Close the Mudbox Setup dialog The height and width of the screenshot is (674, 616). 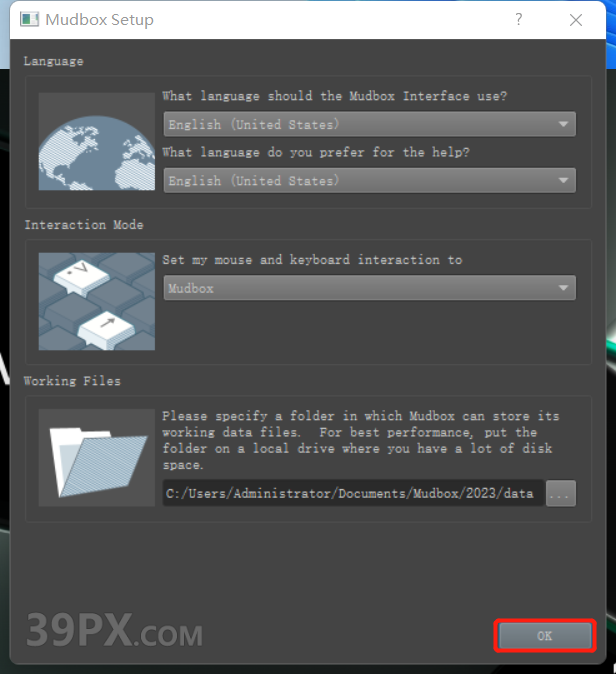click(x=576, y=20)
